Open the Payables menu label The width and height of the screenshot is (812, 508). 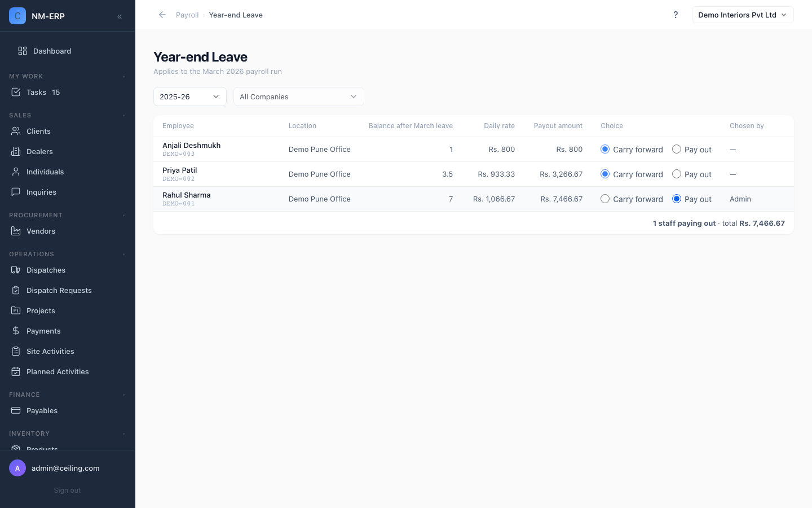pyautogui.click(x=42, y=410)
